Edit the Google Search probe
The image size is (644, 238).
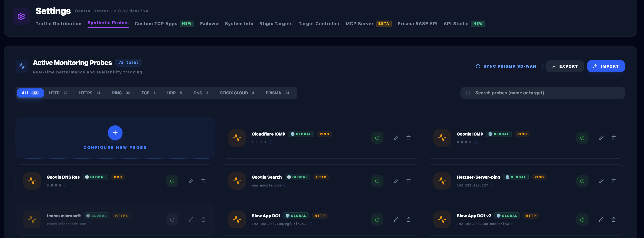point(396,181)
